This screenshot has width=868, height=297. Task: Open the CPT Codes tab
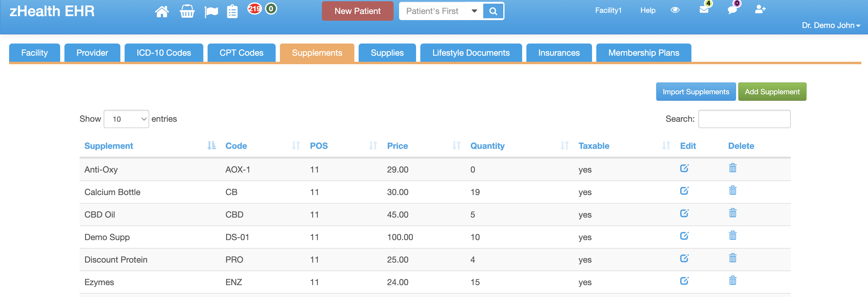coord(241,53)
